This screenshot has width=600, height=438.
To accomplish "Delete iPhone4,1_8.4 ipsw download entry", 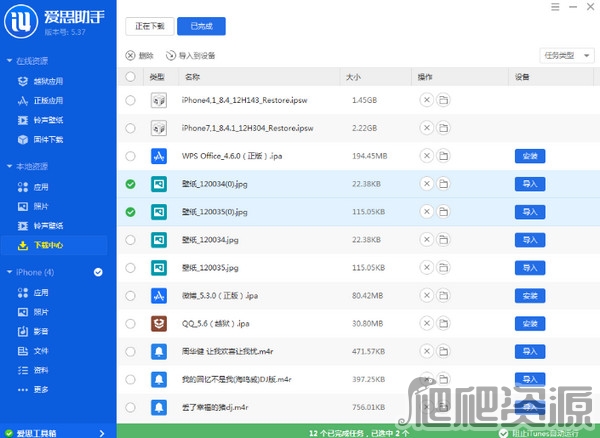I will (x=427, y=100).
